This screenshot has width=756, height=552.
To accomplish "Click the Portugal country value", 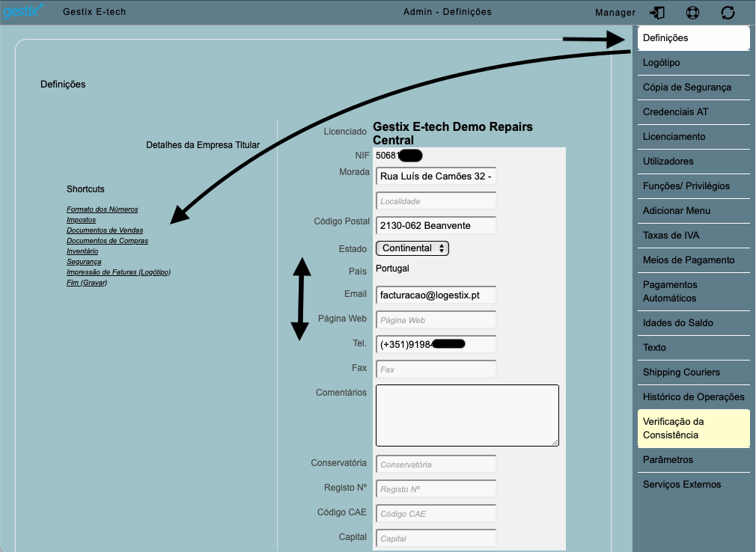I will coord(392,269).
